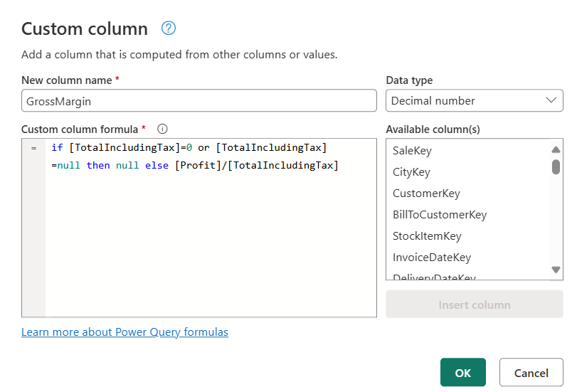Click the equals sign in formula gutter
The image size is (577, 392).
pos(33,148)
